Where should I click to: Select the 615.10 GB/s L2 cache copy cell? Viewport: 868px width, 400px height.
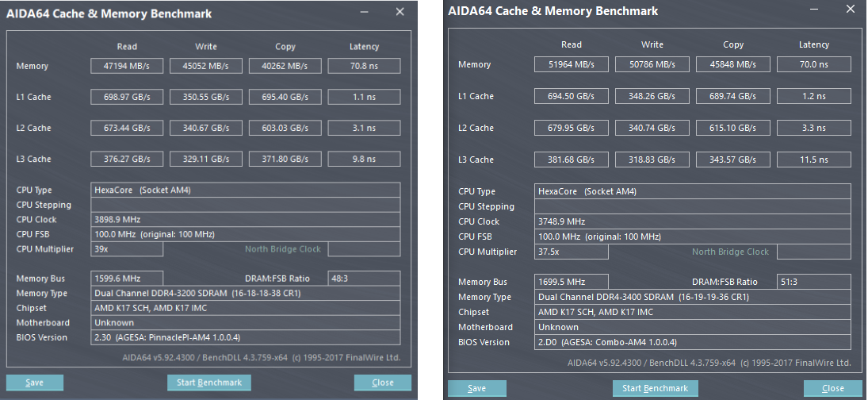(x=733, y=128)
